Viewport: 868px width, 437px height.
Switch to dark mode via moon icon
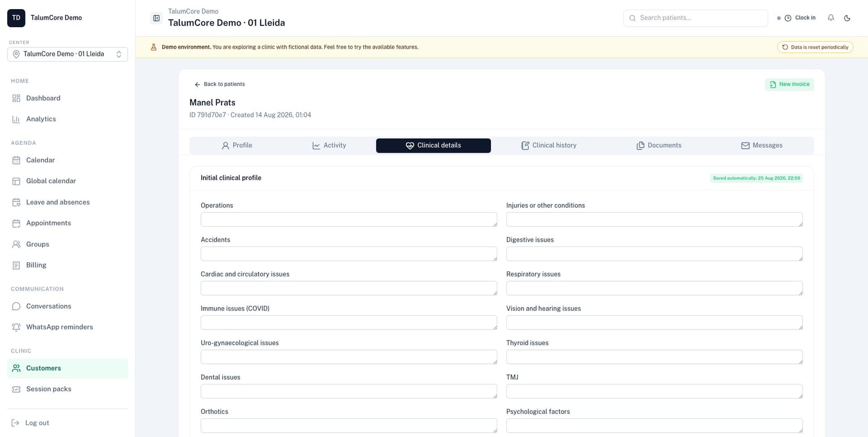(847, 18)
